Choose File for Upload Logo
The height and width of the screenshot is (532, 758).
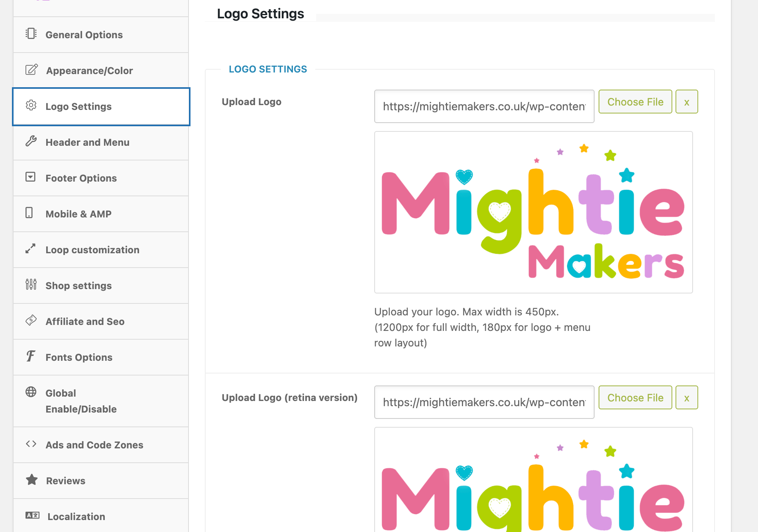[x=635, y=102]
